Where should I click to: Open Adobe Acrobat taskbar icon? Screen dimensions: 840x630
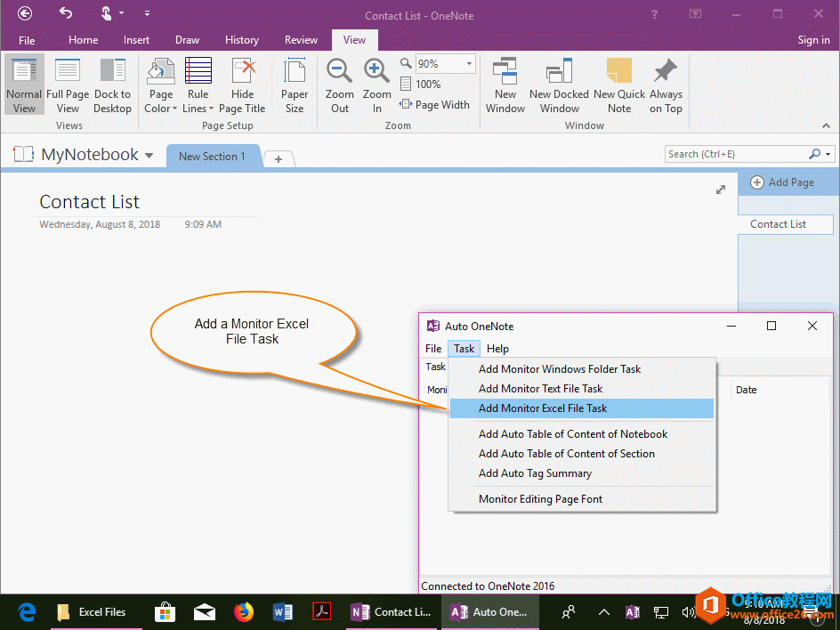coord(322,612)
